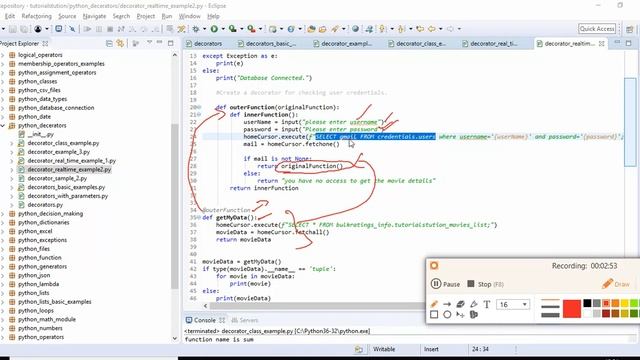
Task: Maximize the editor area
Action: (629, 43)
